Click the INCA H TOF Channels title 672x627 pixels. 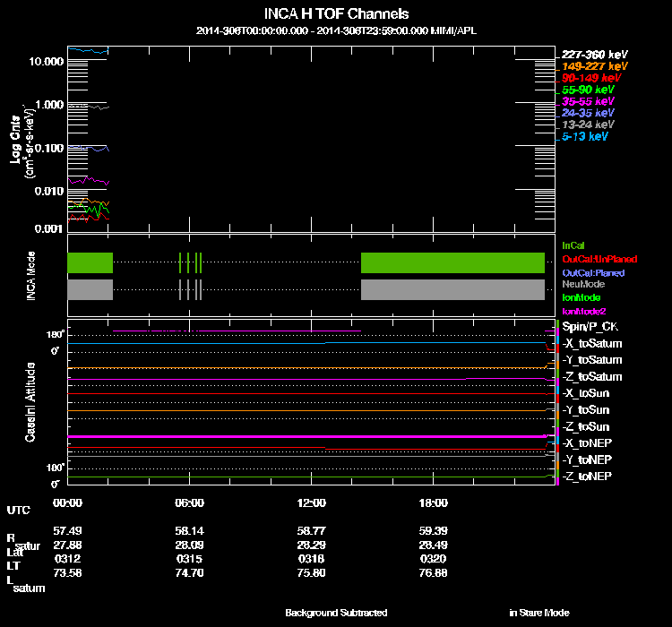coord(336,14)
